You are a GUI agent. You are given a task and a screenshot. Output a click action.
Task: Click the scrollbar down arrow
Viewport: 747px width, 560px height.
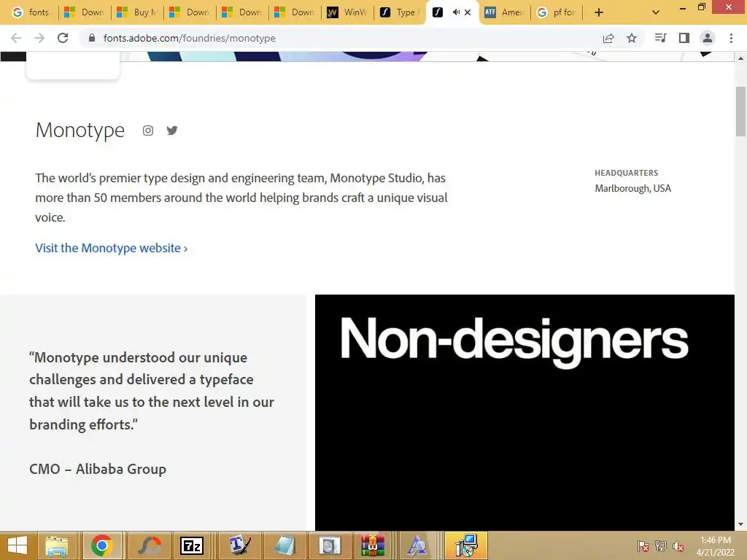point(741,525)
